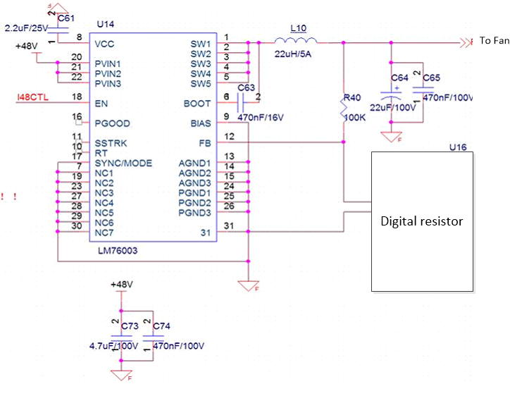510x420 pixels.
Task: Click the 22uH/5A inductor value text
Action: [293, 54]
